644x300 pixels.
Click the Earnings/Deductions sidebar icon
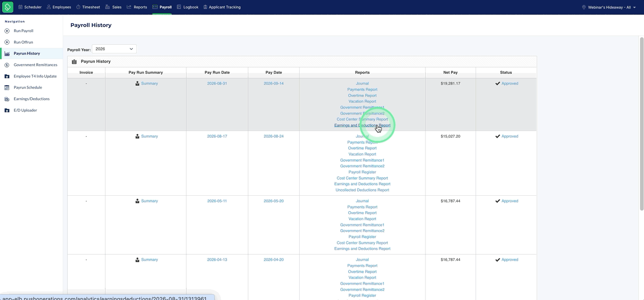pos(7,99)
